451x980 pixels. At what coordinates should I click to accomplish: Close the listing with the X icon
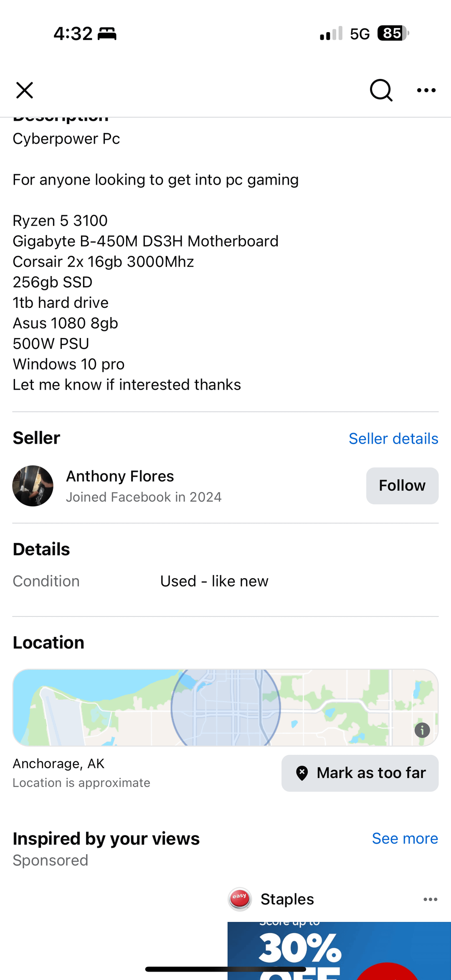[25, 90]
